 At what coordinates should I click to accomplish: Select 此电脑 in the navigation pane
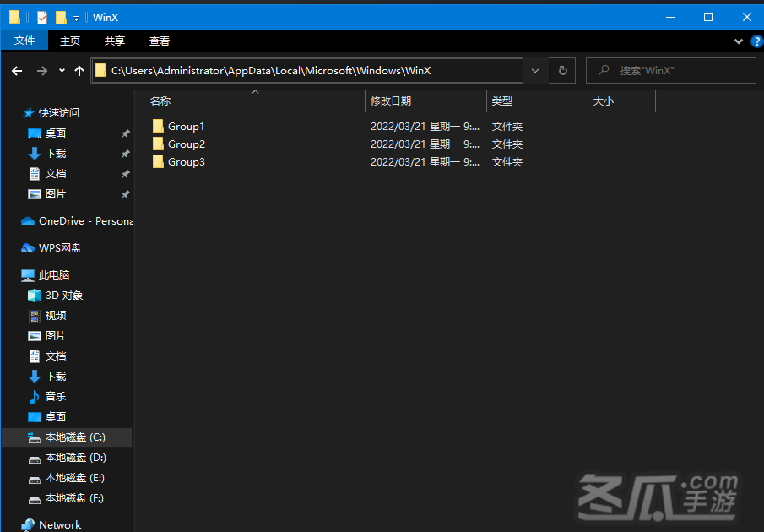tap(54, 275)
